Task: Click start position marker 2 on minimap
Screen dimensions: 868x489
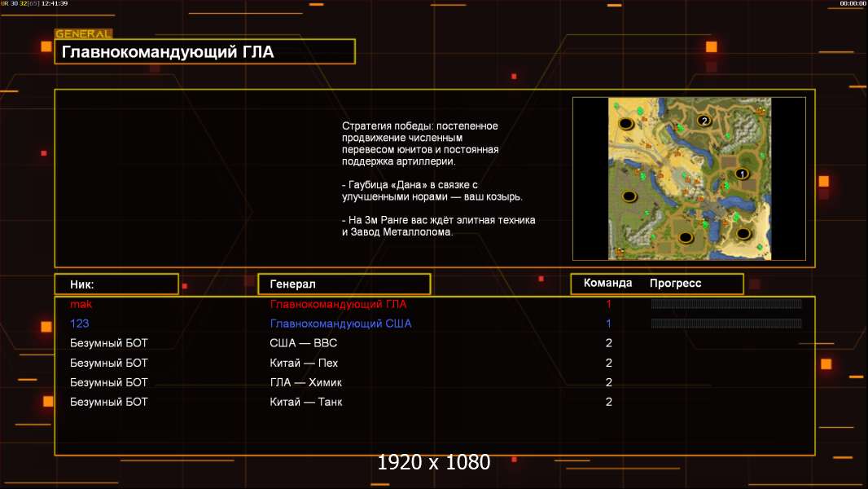Action: tap(704, 120)
